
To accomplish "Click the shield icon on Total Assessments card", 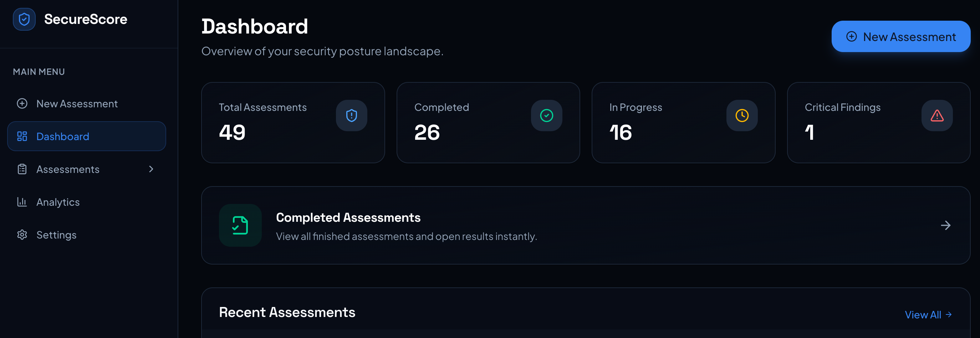I will (x=351, y=116).
